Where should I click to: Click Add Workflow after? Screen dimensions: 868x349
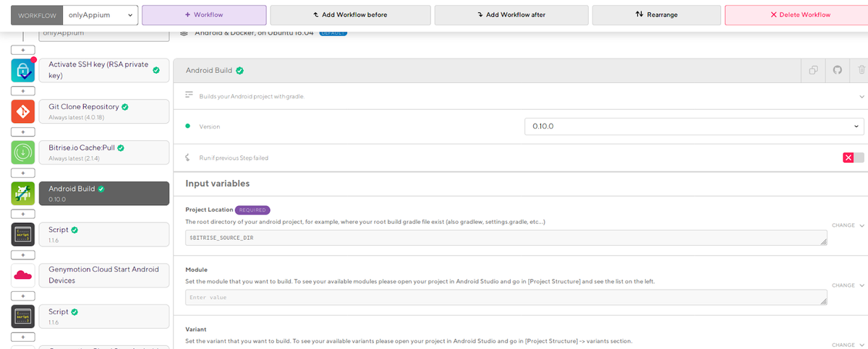pos(512,15)
